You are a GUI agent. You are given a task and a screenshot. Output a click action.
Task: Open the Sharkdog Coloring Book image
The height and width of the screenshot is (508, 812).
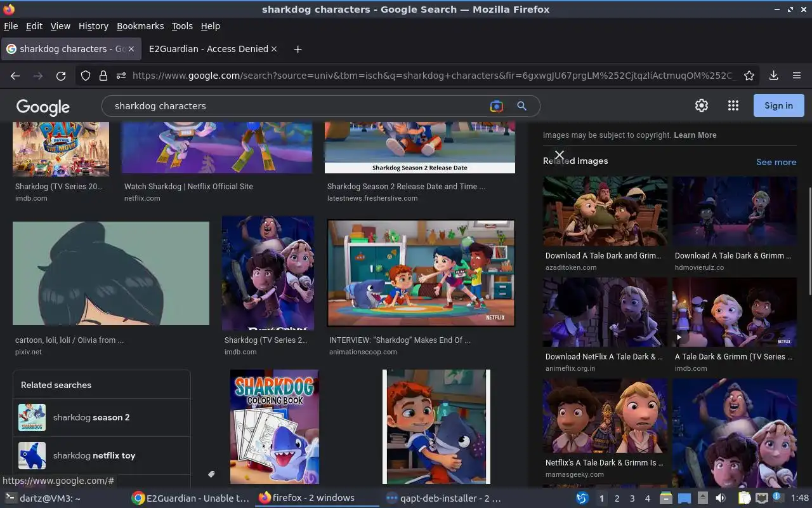275,427
